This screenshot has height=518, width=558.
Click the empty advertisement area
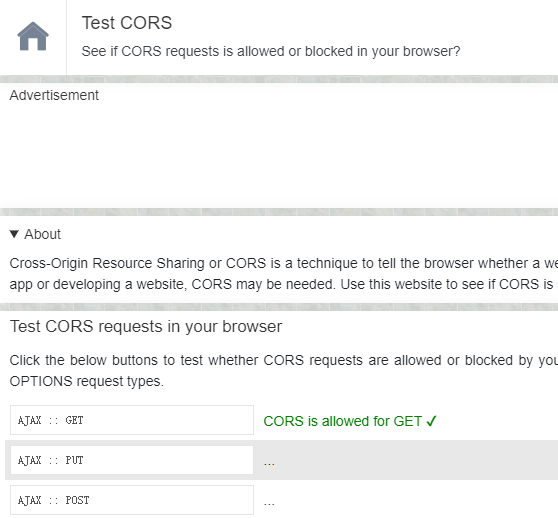[279, 155]
